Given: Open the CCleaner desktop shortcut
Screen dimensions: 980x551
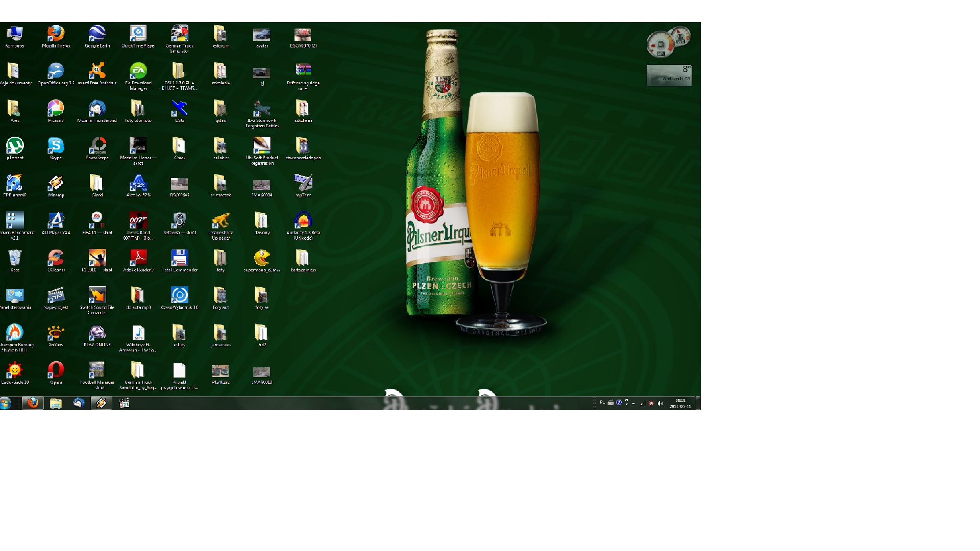Looking at the screenshot, I should tap(56, 258).
